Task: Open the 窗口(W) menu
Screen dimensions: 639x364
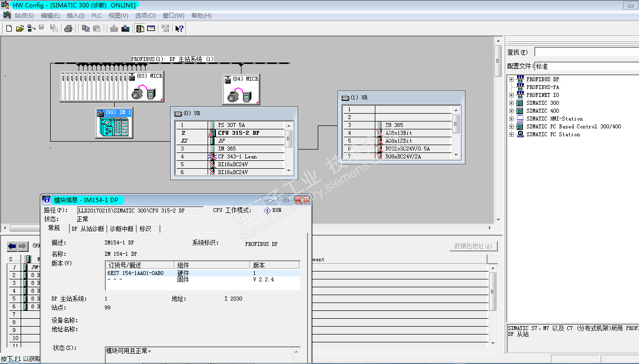Action: 174,16
